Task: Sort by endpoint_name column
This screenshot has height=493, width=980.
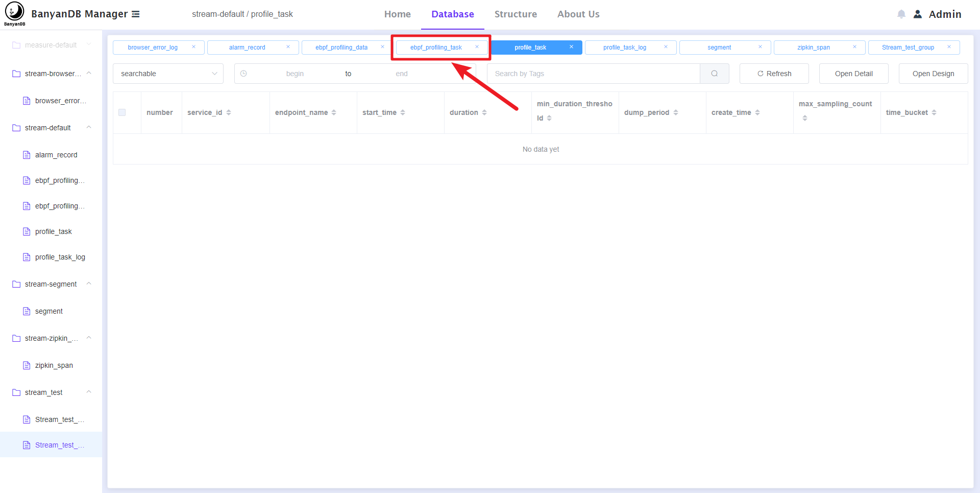Action: click(x=334, y=112)
